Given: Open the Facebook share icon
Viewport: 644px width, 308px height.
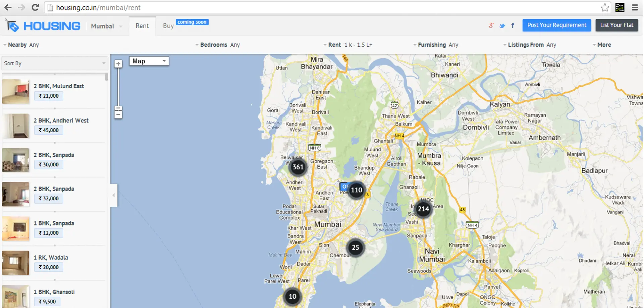Looking at the screenshot, I should (513, 25).
